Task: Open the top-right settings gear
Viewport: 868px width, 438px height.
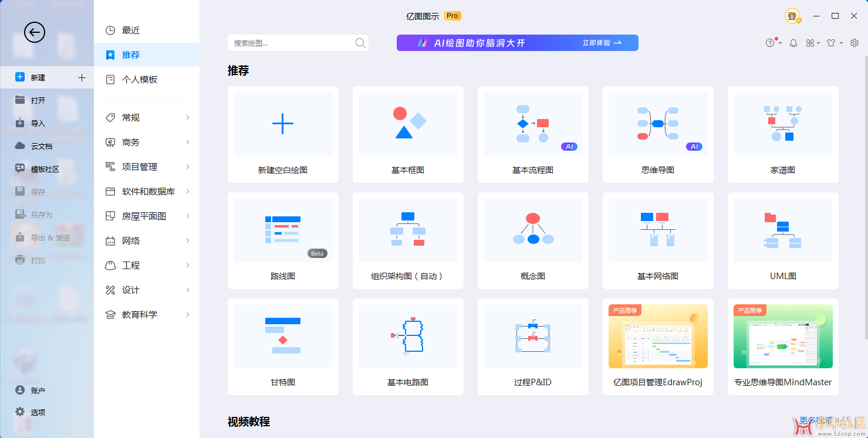Action: tap(855, 43)
